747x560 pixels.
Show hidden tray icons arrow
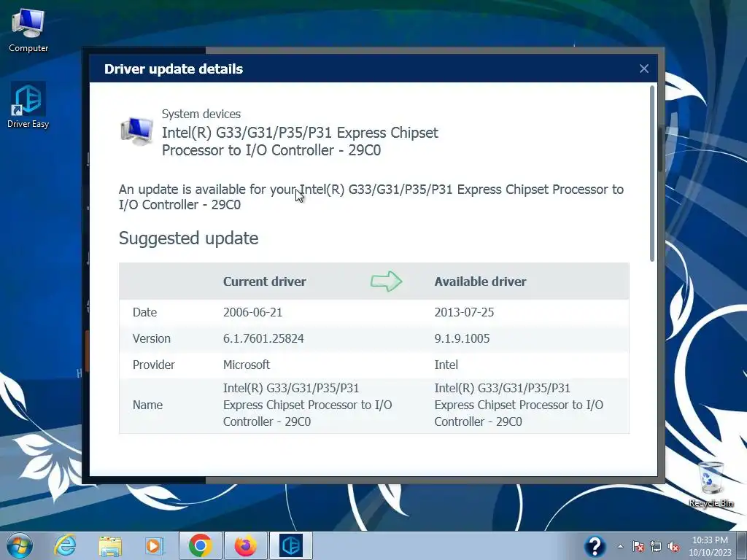coord(620,546)
